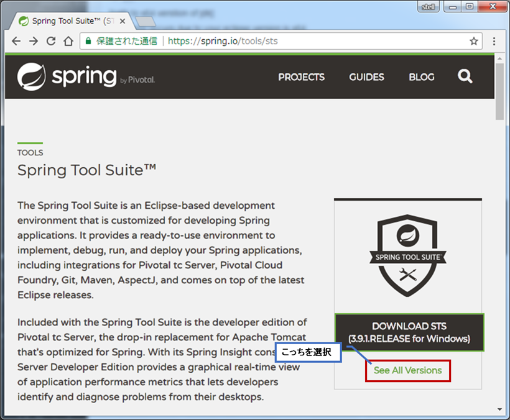Click the forward navigation arrow

33,41
